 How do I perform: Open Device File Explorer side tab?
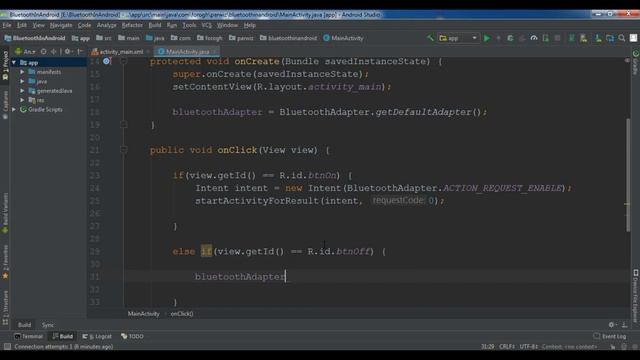point(636,296)
